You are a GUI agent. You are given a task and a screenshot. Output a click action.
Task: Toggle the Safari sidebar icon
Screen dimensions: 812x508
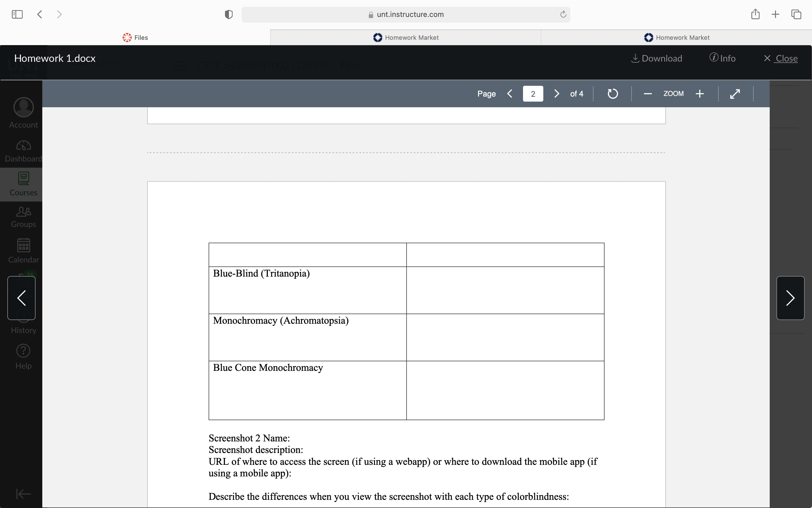pyautogui.click(x=17, y=14)
